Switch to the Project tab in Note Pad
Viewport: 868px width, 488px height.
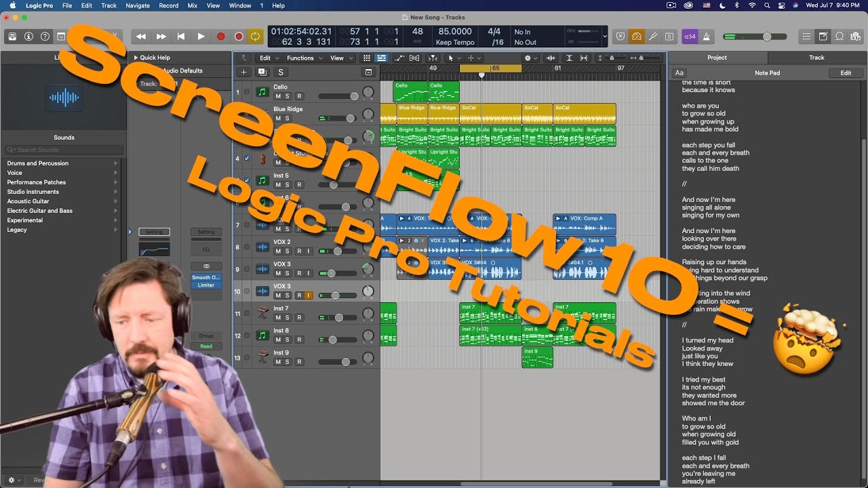coord(717,58)
